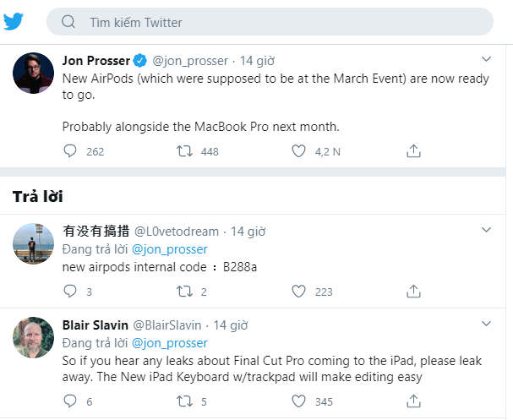Reply to Jon Prosser's AirPods tweet
513x420 pixels.
(x=69, y=151)
